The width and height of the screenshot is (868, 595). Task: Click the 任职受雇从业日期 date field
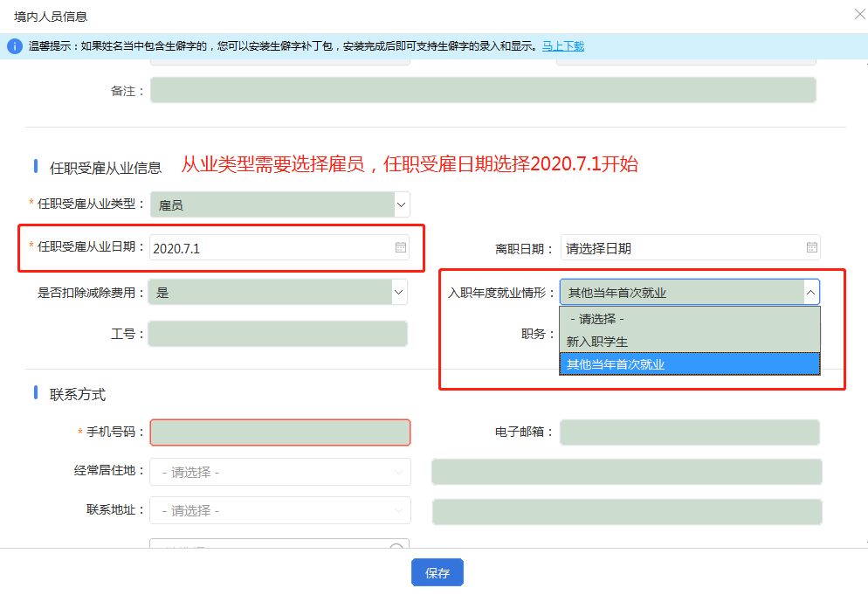click(279, 247)
